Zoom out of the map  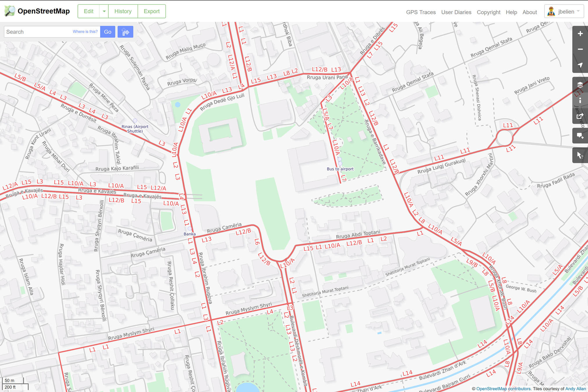pyautogui.click(x=580, y=49)
